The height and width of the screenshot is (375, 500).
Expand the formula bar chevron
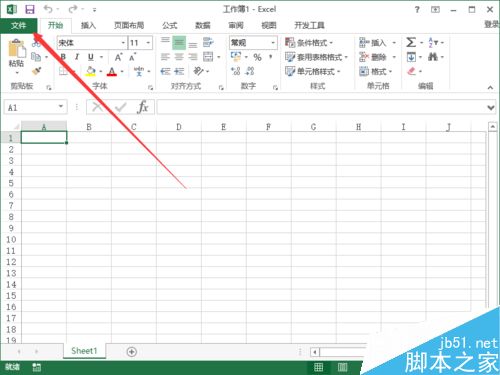pos(491,108)
